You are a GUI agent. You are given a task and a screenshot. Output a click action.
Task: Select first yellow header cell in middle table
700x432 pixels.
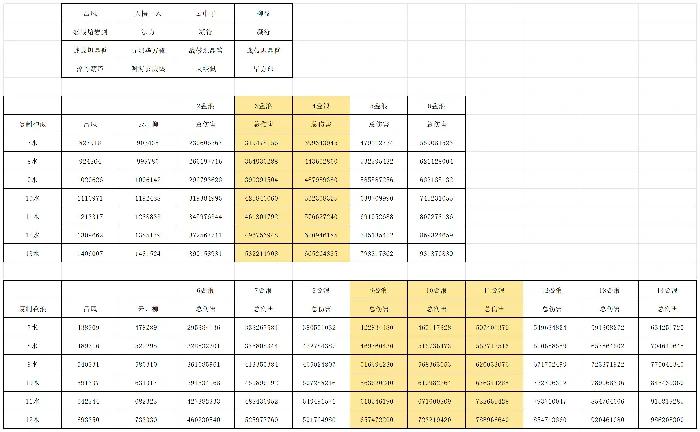click(x=264, y=104)
